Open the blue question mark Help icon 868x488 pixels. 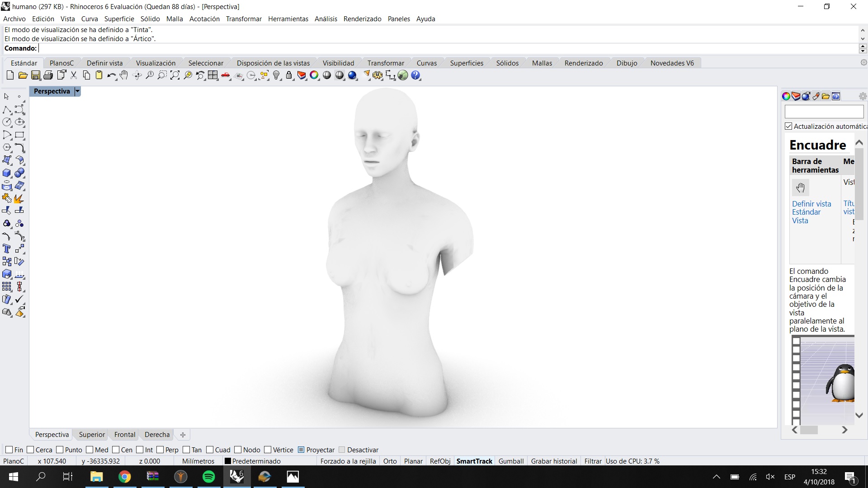click(x=415, y=75)
